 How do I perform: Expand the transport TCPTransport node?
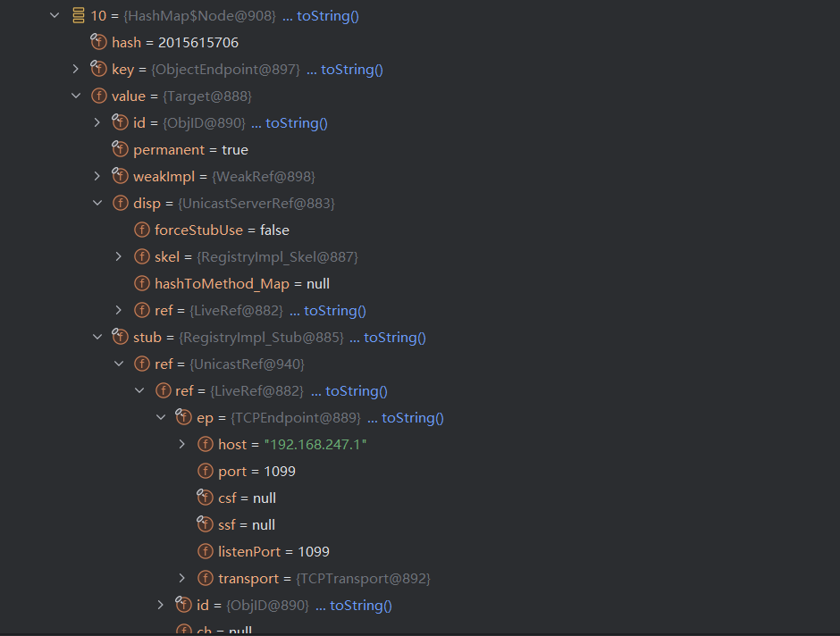(x=182, y=579)
